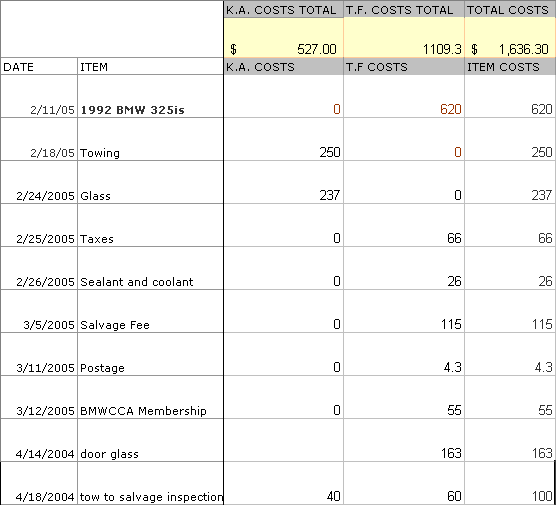Image resolution: width=556 pixels, height=505 pixels.
Task: Select the K.A. COSTS TOTAL header cell
Action: tap(284, 10)
